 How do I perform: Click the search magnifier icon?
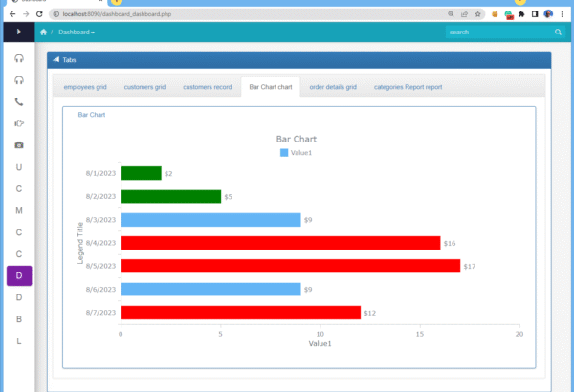point(558,32)
